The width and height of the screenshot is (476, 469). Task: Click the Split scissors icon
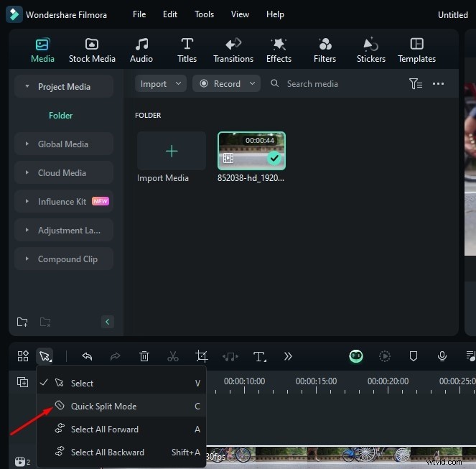click(x=173, y=356)
